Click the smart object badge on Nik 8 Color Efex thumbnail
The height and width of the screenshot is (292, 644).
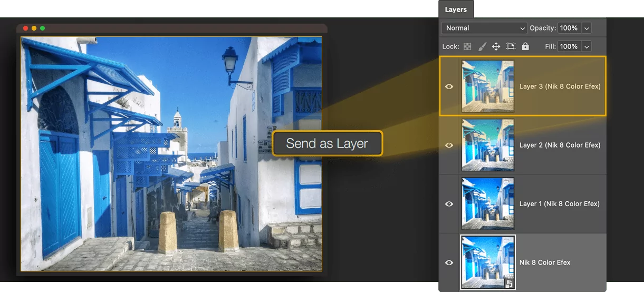pyautogui.click(x=509, y=284)
